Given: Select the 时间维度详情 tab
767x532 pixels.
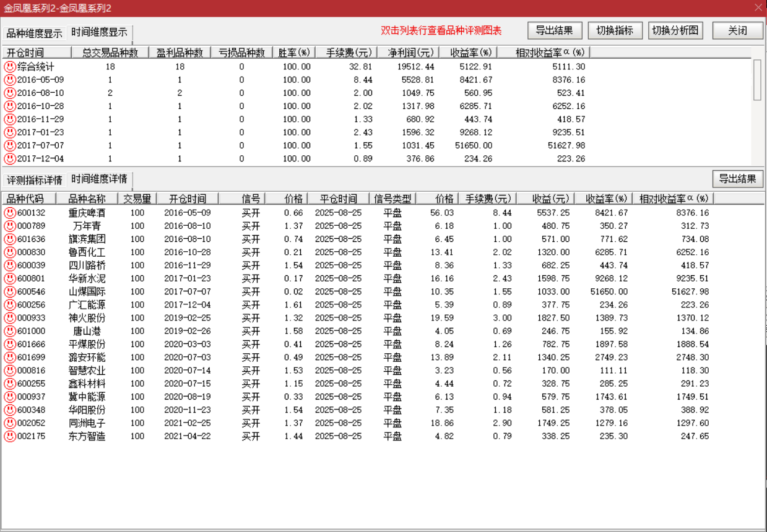Looking at the screenshot, I should pos(99,179).
